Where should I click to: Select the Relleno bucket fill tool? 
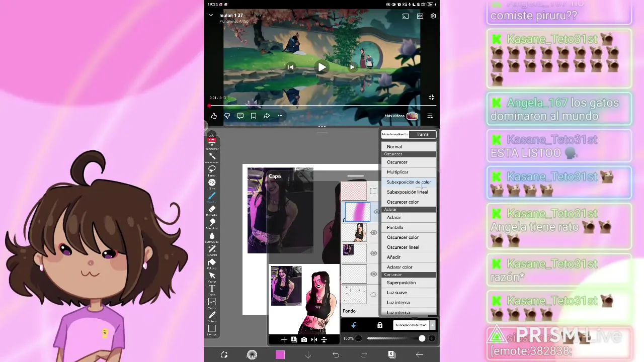click(x=212, y=262)
